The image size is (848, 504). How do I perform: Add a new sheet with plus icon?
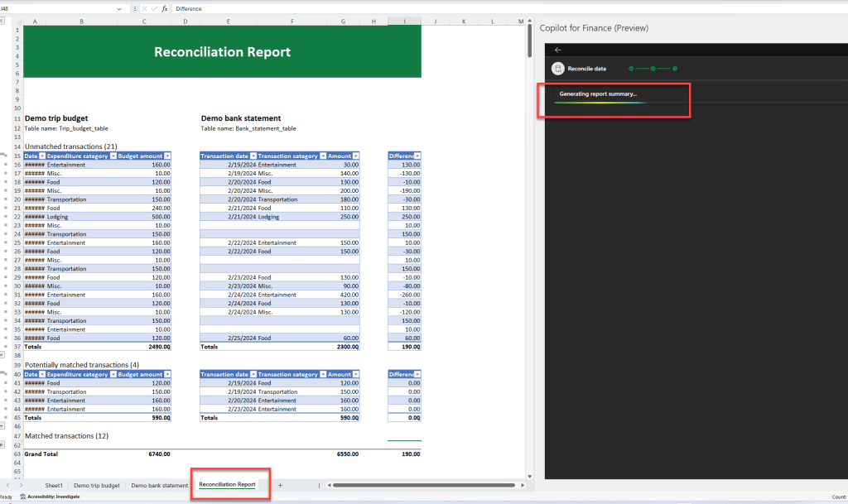coord(280,485)
